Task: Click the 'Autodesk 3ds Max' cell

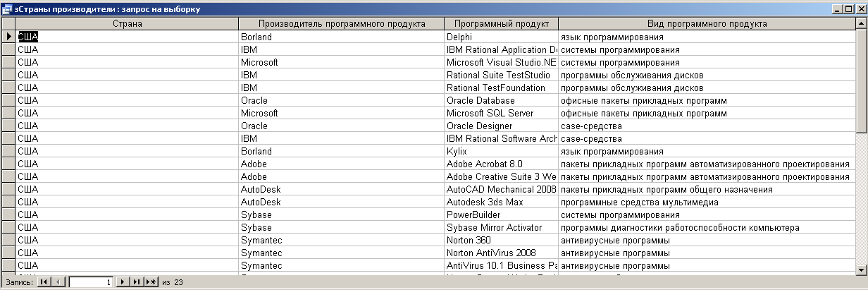Action: click(x=502, y=202)
